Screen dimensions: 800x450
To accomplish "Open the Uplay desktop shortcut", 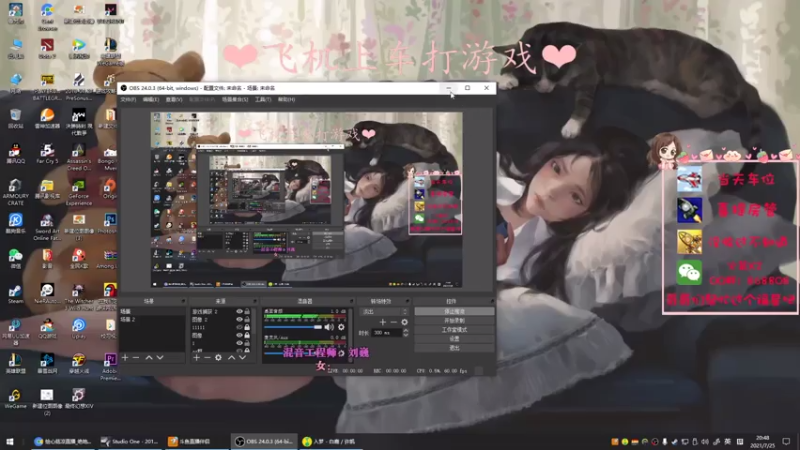I will 79,329.
